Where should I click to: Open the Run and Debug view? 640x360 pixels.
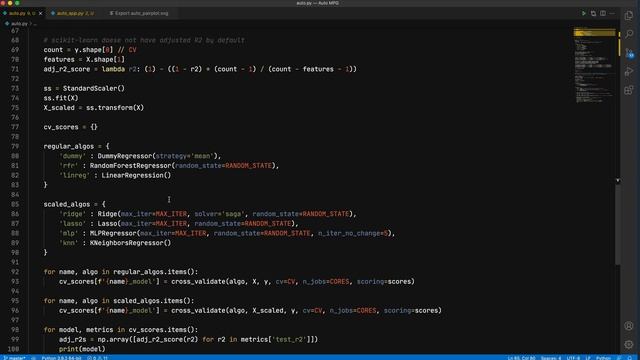tap(629, 71)
